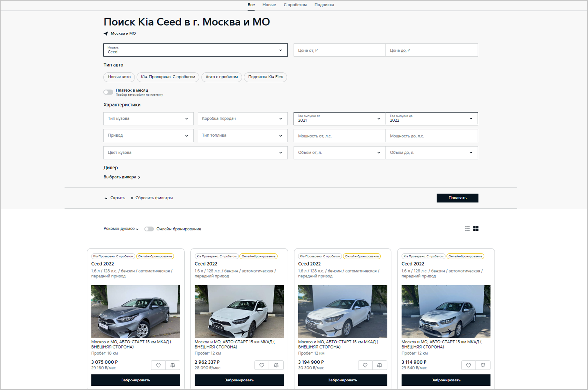Viewport: 588px width, 390px height.
Task: Switch to list view layout icon
Action: pyautogui.click(x=467, y=229)
